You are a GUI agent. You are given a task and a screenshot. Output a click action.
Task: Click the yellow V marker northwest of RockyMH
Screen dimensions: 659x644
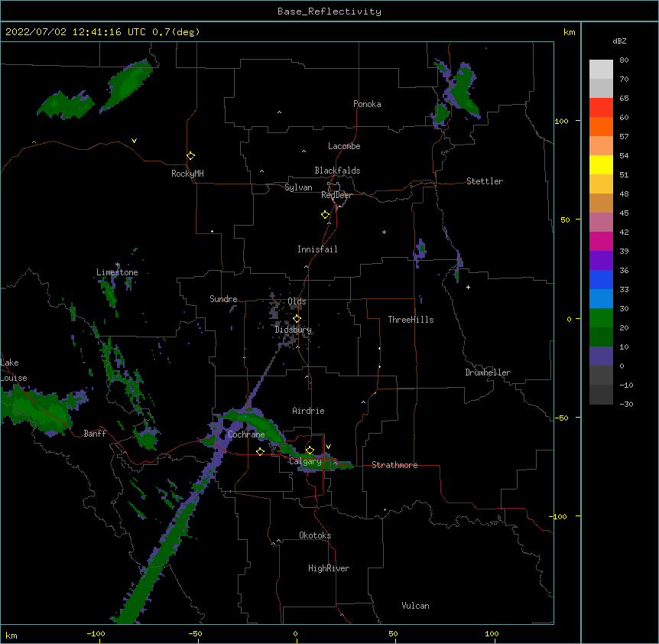[x=134, y=141]
